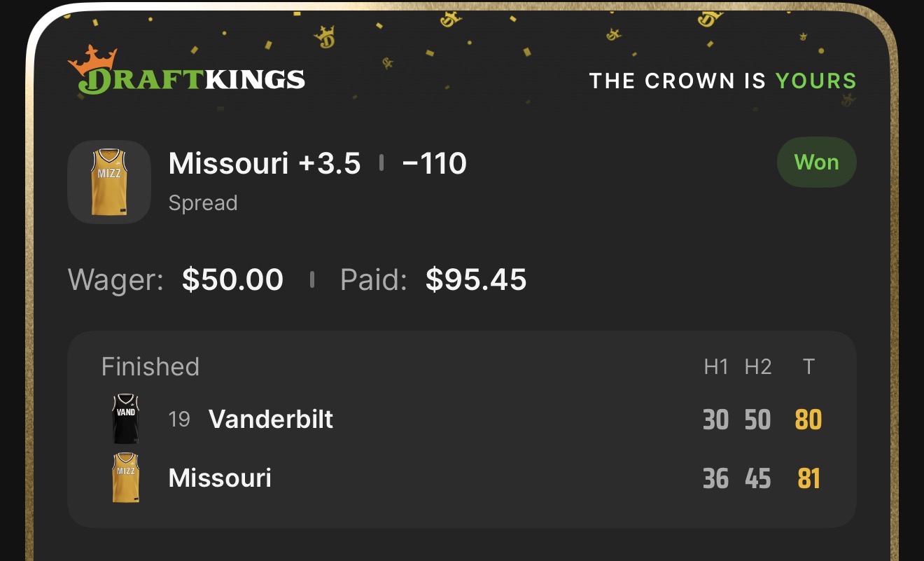Click the DraftKings crown logo
The image size is (924, 561).
[186, 70]
